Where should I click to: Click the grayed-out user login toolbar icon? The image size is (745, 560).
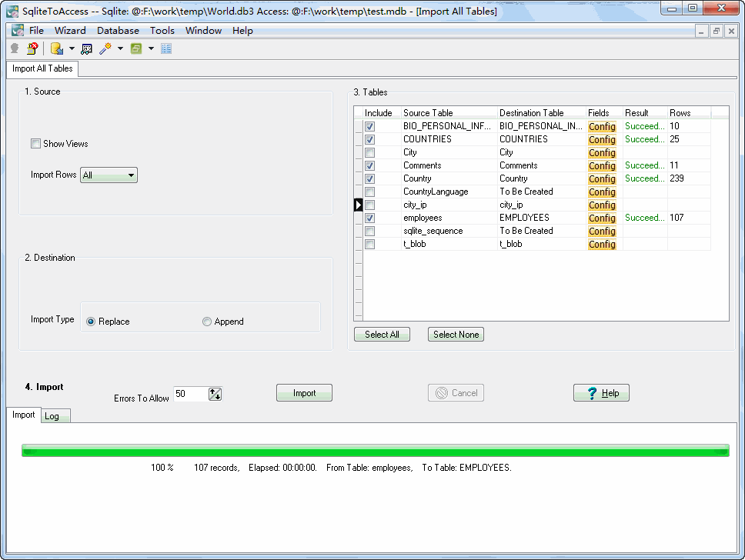click(x=15, y=48)
